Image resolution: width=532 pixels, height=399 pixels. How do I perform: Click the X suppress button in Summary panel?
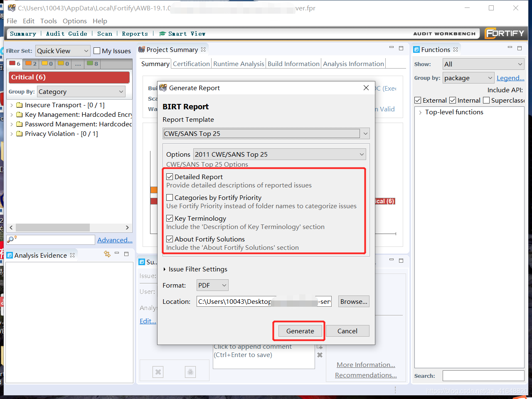click(158, 372)
